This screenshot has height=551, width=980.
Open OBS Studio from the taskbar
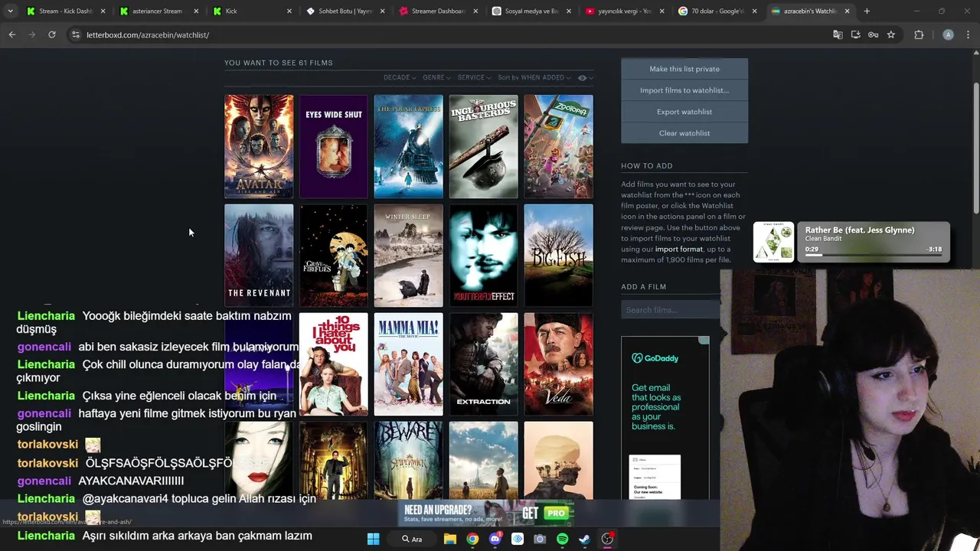[607, 539]
